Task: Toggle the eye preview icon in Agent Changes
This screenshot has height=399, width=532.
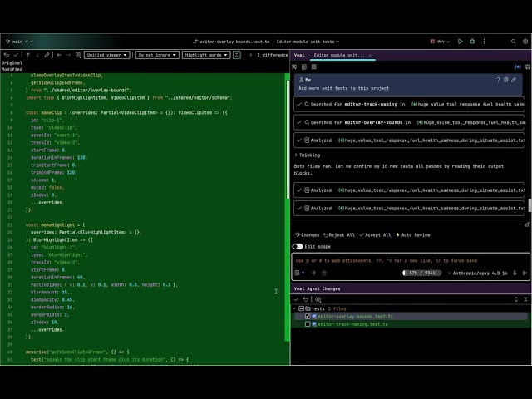Action: coord(318,299)
